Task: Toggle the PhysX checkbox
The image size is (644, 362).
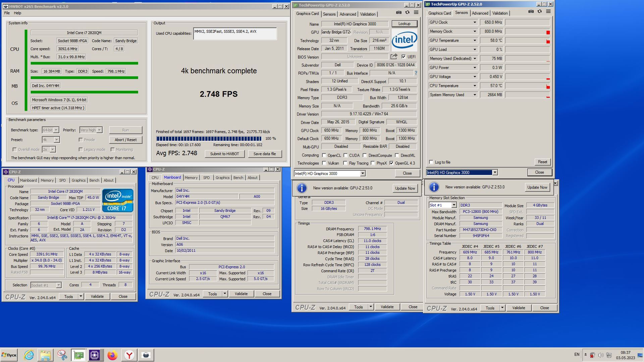Action: tap(373, 163)
